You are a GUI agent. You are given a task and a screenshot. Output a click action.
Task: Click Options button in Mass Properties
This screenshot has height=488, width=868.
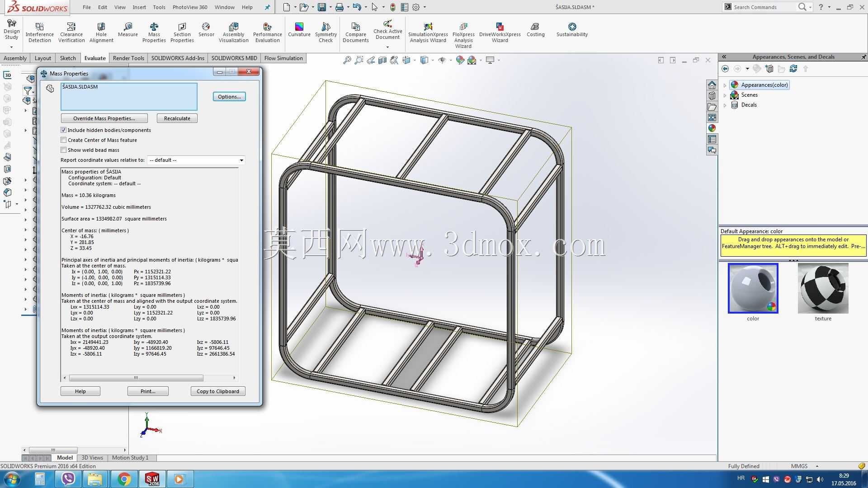coord(229,97)
